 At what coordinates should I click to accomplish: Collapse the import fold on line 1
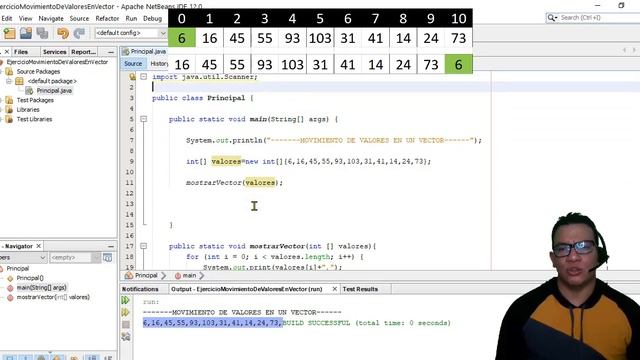pos(144,76)
